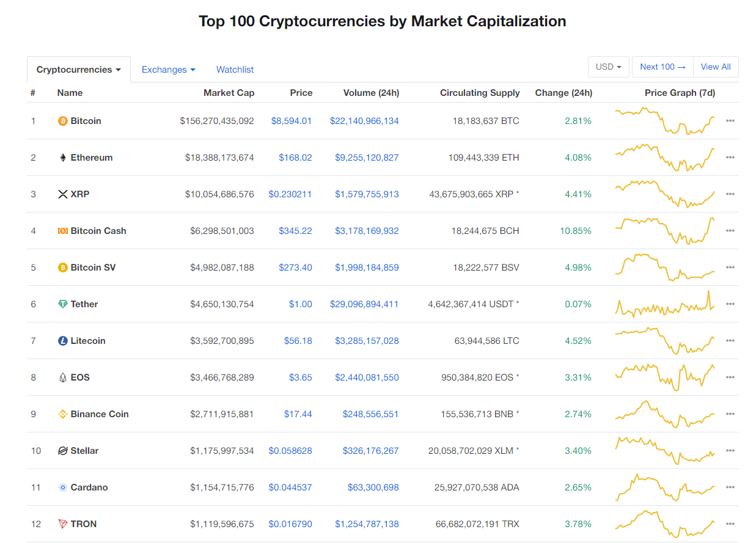Open the three-dot menu for EOS row
This screenshot has height=543, width=756.
coord(730,377)
